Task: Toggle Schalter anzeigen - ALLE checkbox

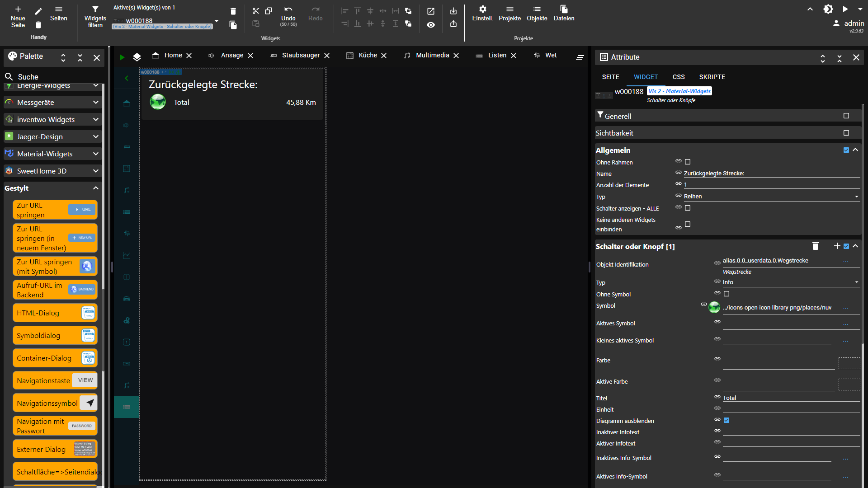Action: pos(688,208)
